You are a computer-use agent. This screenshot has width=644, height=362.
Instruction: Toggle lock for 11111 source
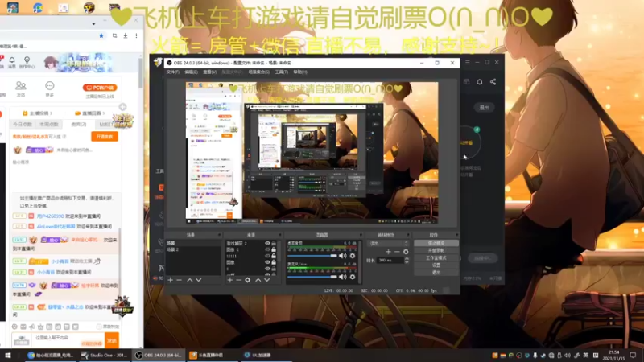click(x=274, y=256)
